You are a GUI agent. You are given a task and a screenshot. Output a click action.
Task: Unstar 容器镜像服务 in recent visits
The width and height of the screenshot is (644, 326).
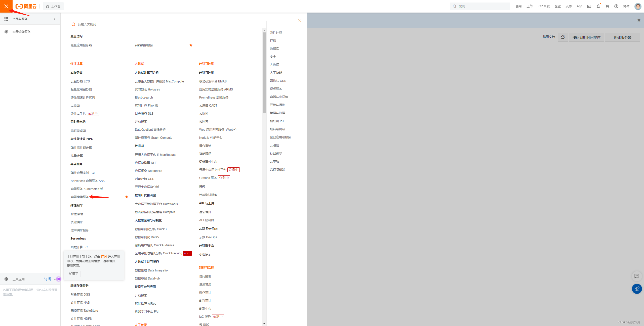[191, 45]
